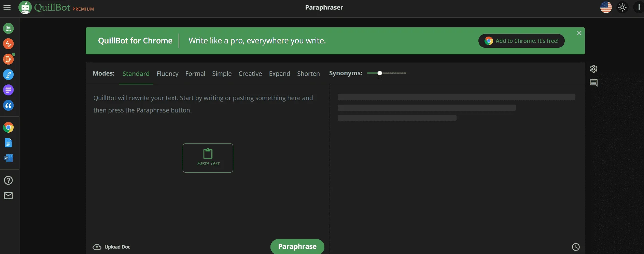Open the Contact mail envelope icon

click(9, 196)
